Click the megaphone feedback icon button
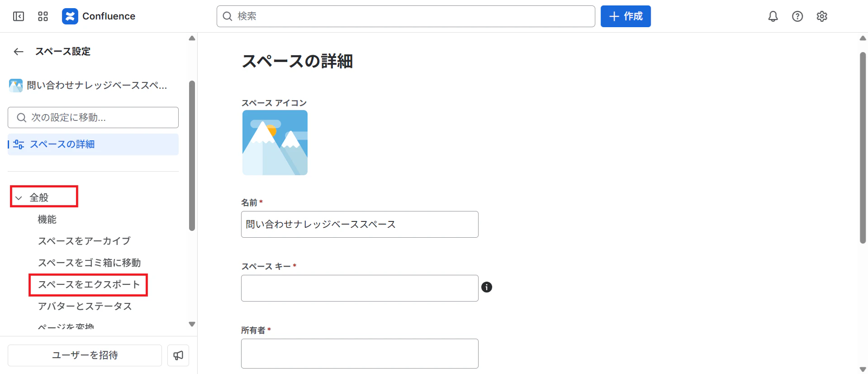This screenshot has width=868, height=374. 178,355
